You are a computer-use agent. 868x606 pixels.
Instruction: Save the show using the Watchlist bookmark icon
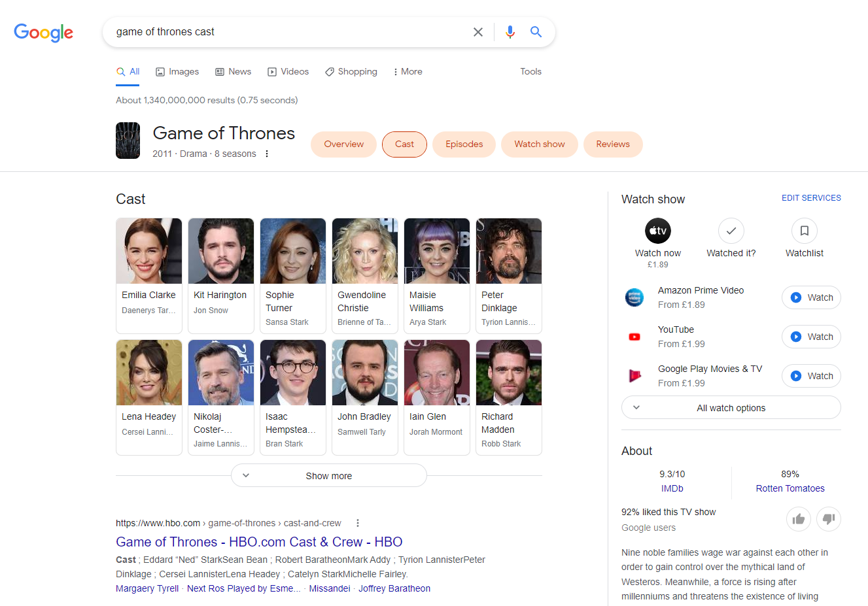[803, 231]
